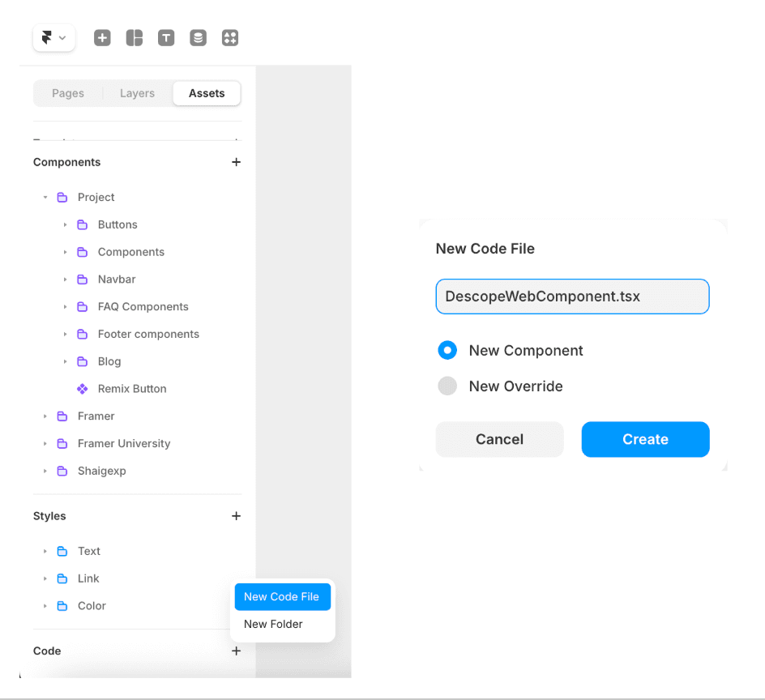765x700 pixels.
Task: Collapse the Project folder tree
Action: (45, 197)
